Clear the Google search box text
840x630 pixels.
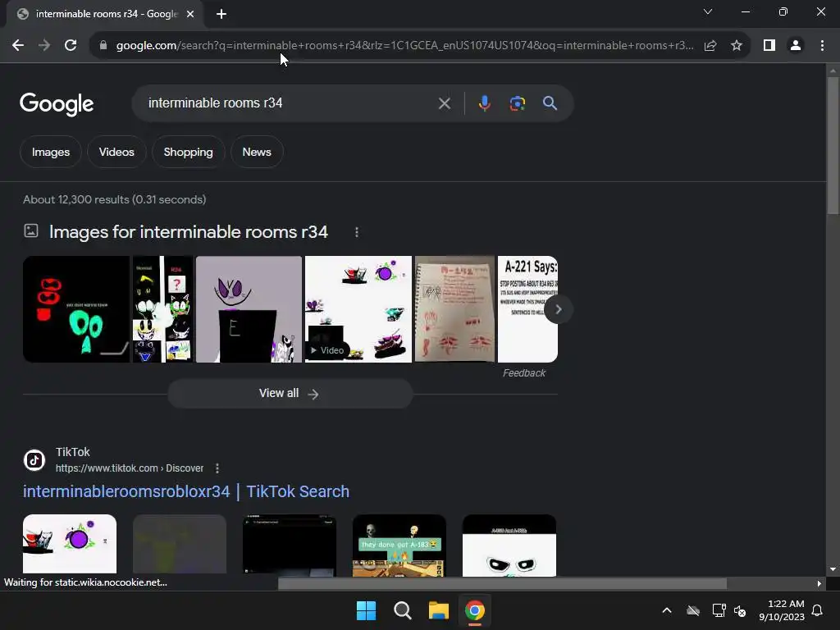[x=444, y=103]
